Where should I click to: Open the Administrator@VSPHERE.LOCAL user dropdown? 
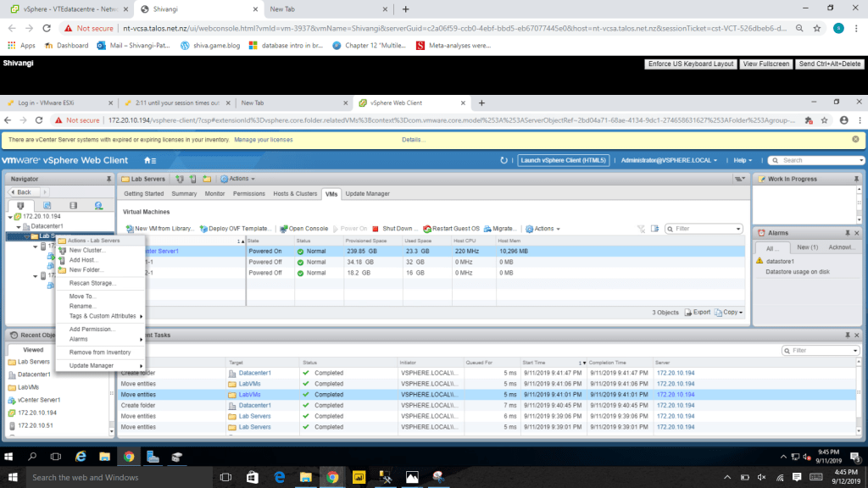point(669,160)
